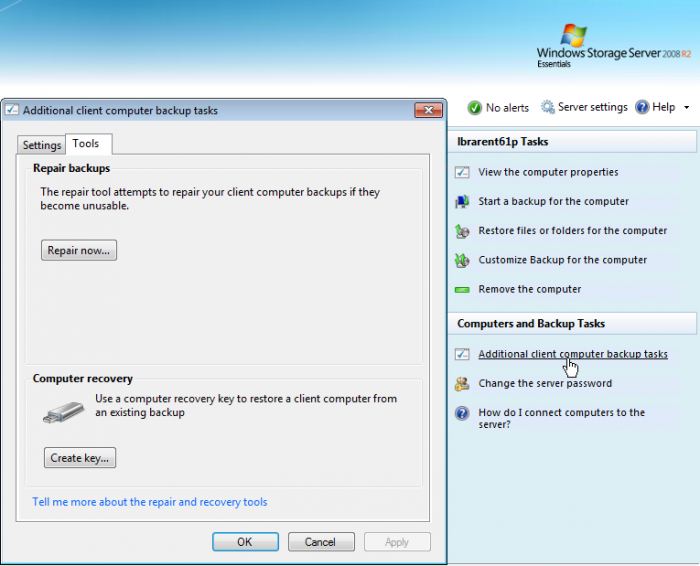Confirm the dialog with OK
The image size is (700, 566).
coord(245,542)
